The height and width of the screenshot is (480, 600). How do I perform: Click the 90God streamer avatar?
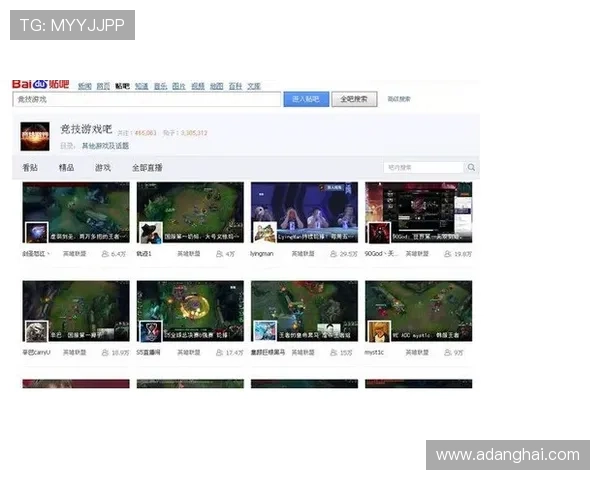point(379,232)
